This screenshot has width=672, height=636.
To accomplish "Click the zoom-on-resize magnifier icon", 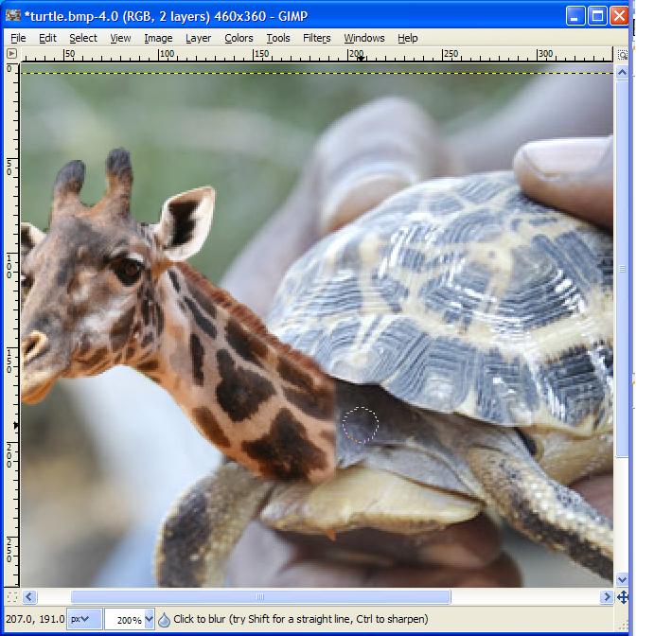I will pyautogui.click(x=622, y=56).
